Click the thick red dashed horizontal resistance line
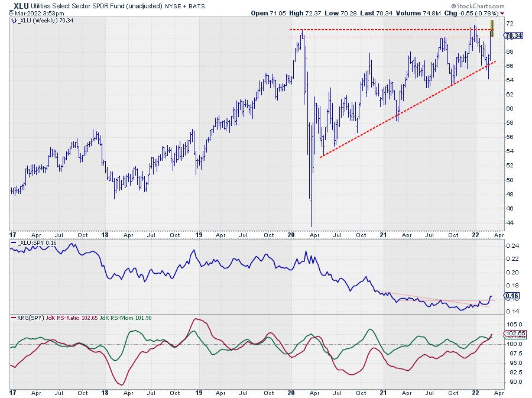This screenshot has width=532, height=398. (390, 30)
